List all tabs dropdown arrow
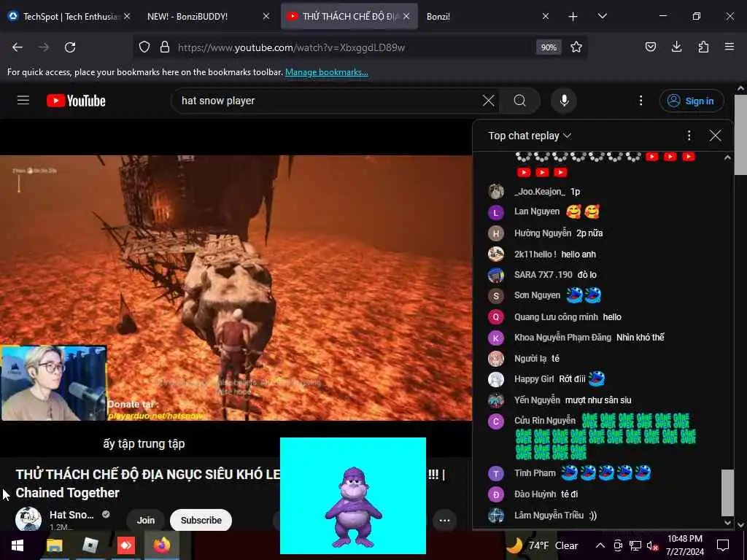 click(x=602, y=16)
